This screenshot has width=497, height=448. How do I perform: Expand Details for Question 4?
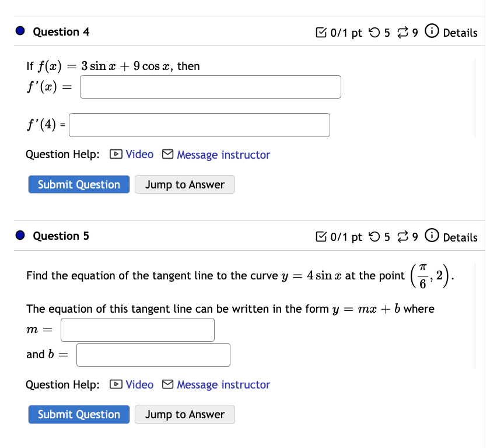(x=460, y=33)
